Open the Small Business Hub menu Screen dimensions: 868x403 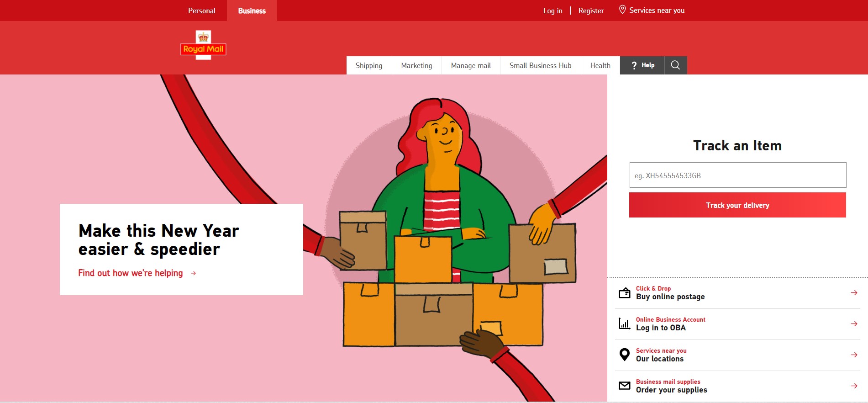540,65
